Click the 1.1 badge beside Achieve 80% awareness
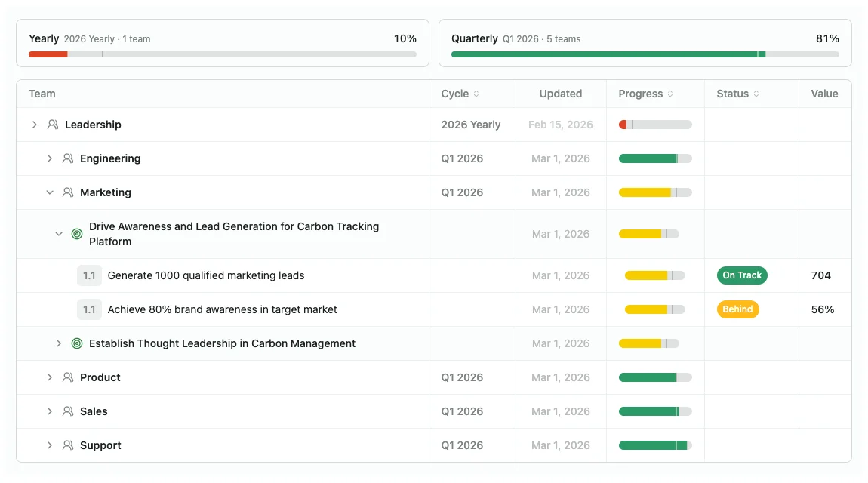 89,310
